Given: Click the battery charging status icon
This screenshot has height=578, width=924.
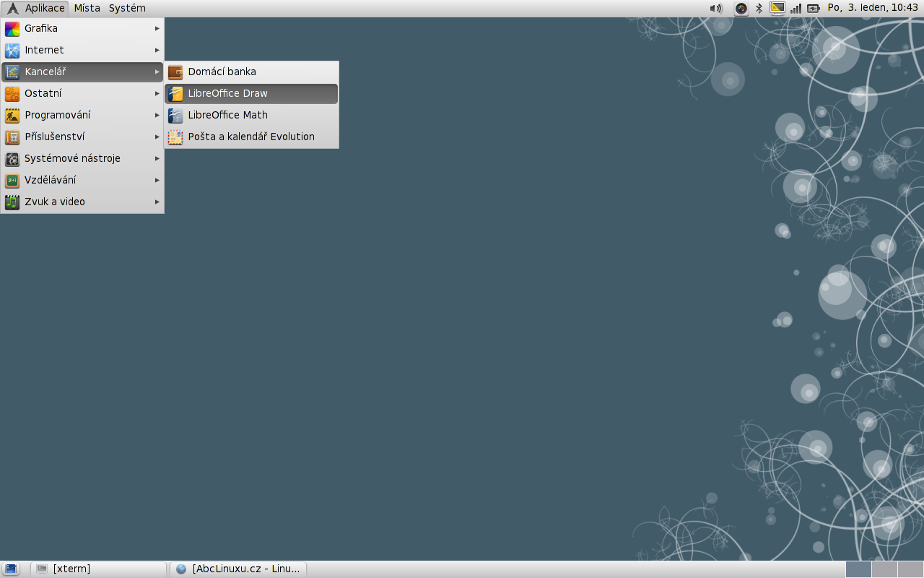Looking at the screenshot, I should pos(814,9).
